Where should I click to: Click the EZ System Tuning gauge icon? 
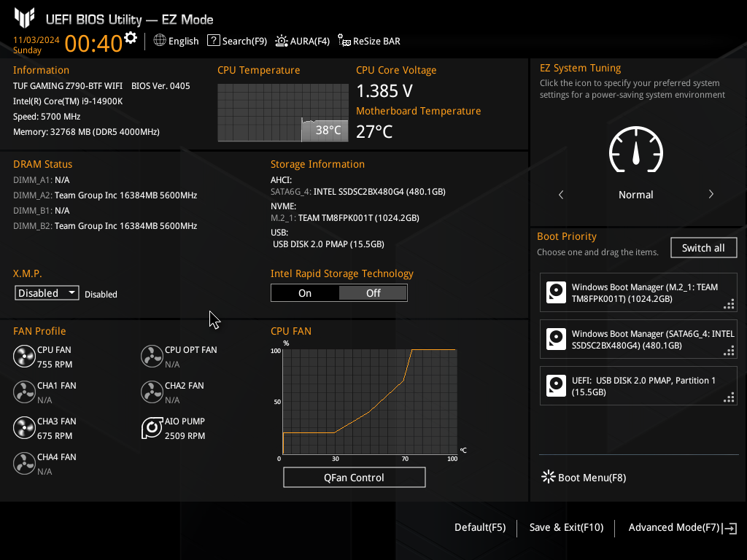click(x=636, y=149)
